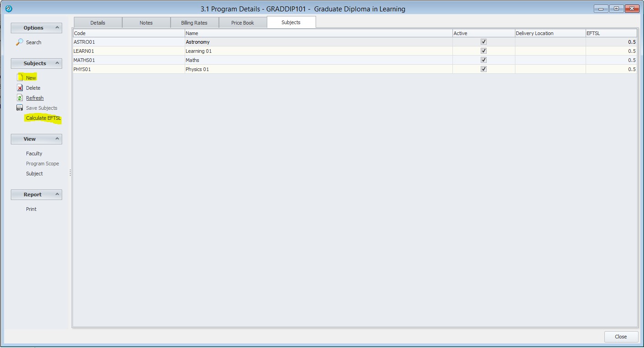Image resolution: width=644 pixels, height=348 pixels.
Task: Click the Search magnifier icon
Action: pyautogui.click(x=20, y=42)
